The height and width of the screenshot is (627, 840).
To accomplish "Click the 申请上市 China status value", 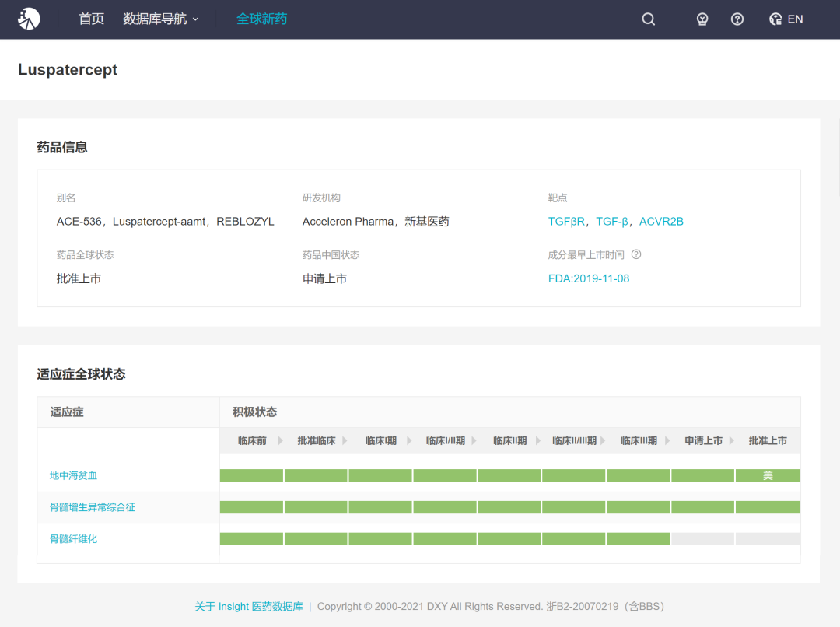I will 324,278.
